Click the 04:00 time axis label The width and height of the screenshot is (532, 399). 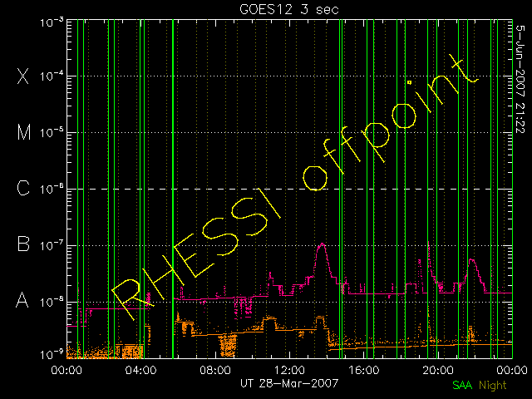pyautogui.click(x=140, y=370)
